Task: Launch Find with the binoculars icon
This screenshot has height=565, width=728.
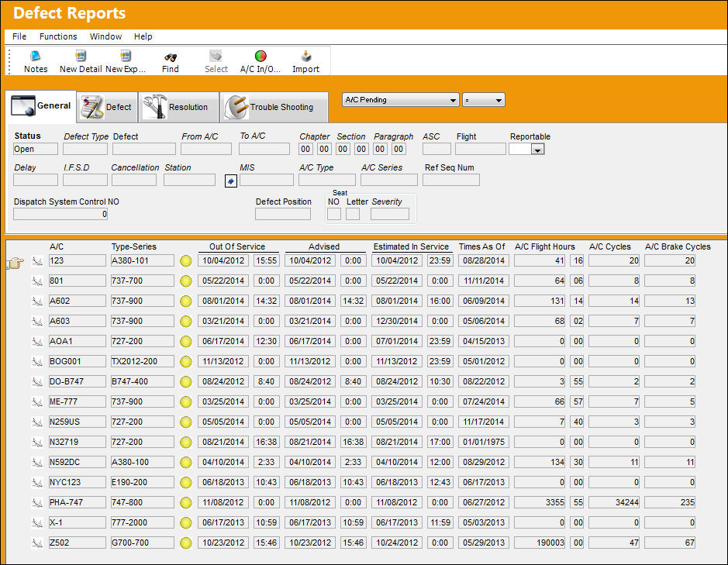Action: click(x=171, y=57)
